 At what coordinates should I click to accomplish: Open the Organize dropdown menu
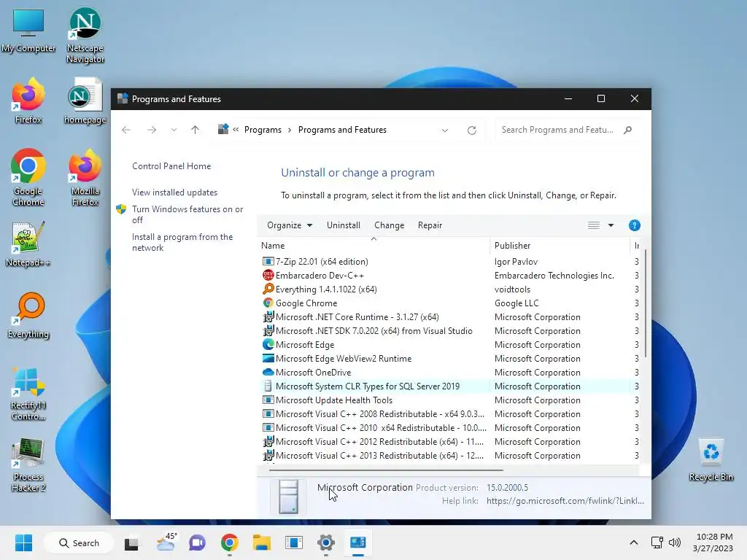pyautogui.click(x=290, y=225)
